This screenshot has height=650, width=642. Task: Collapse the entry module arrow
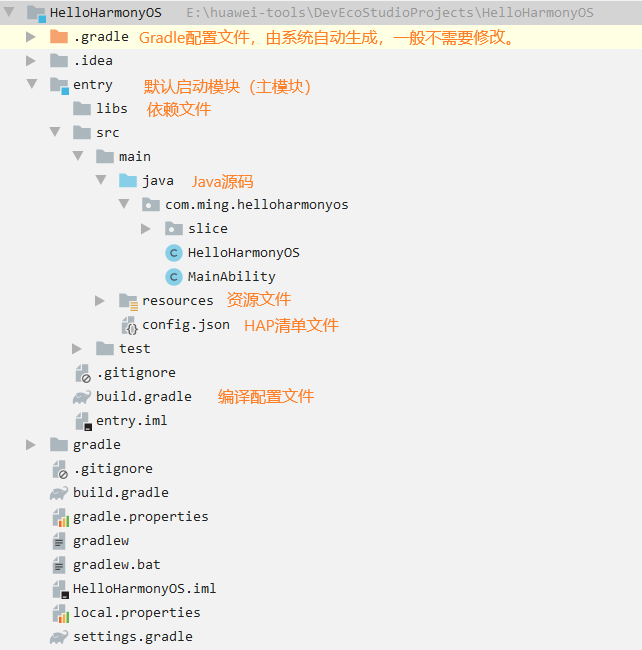[x=32, y=84]
